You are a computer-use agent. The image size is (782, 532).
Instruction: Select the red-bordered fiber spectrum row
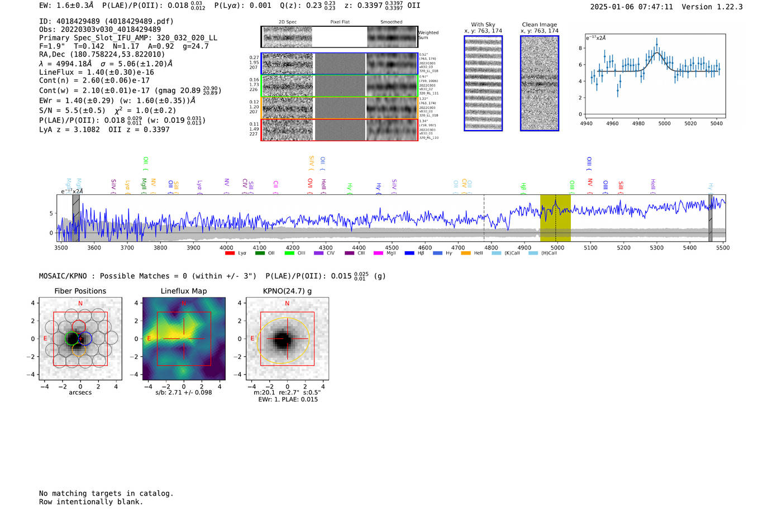(339, 130)
